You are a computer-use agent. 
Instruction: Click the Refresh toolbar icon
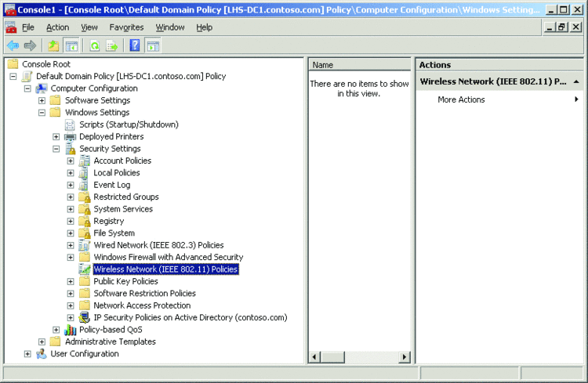95,45
